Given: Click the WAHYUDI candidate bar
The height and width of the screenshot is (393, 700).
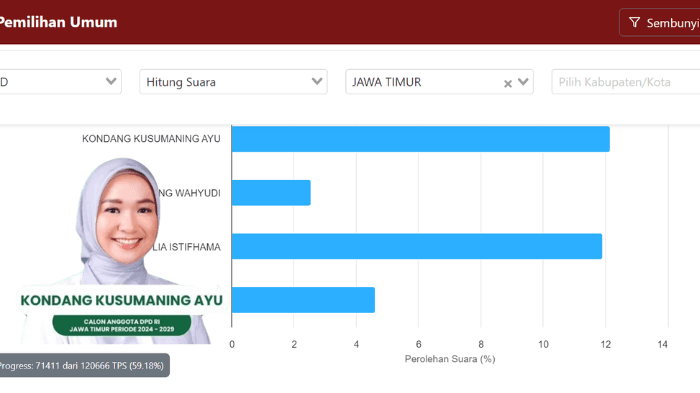Looking at the screenshot, I should [271, 193].
